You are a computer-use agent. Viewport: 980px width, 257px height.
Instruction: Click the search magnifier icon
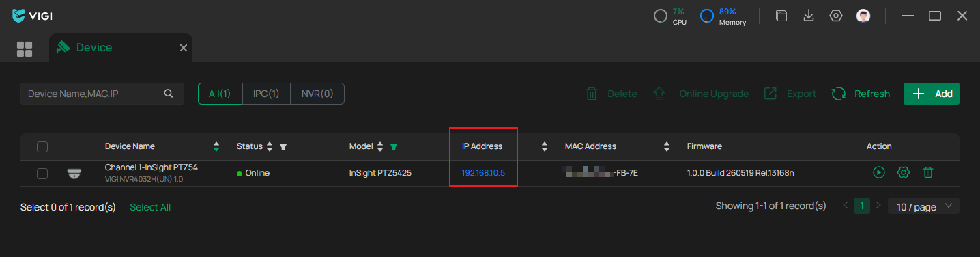(x=169, y=94)
